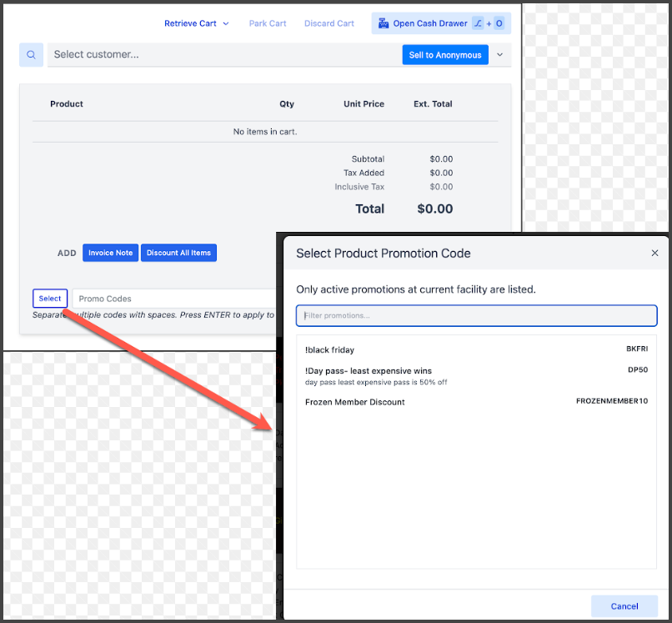Click Discard Cart
This screenshot has height=623, width=672.
(328, 23)
